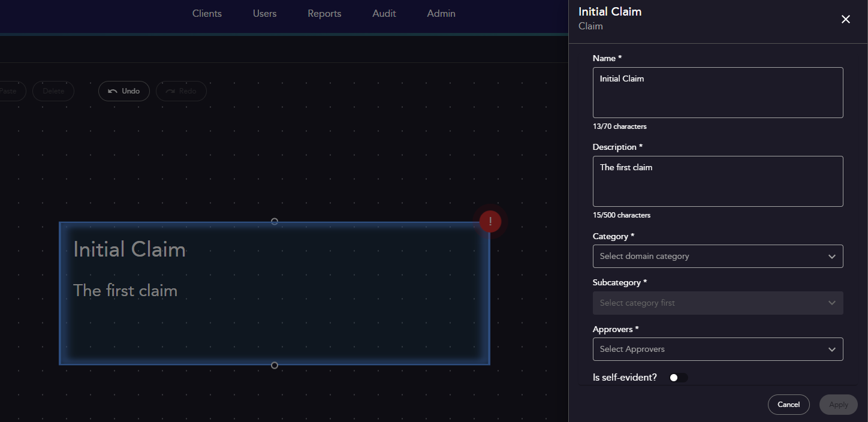Click the Description text area
This screenshot has height=422, width=868.
coord(718,181)
